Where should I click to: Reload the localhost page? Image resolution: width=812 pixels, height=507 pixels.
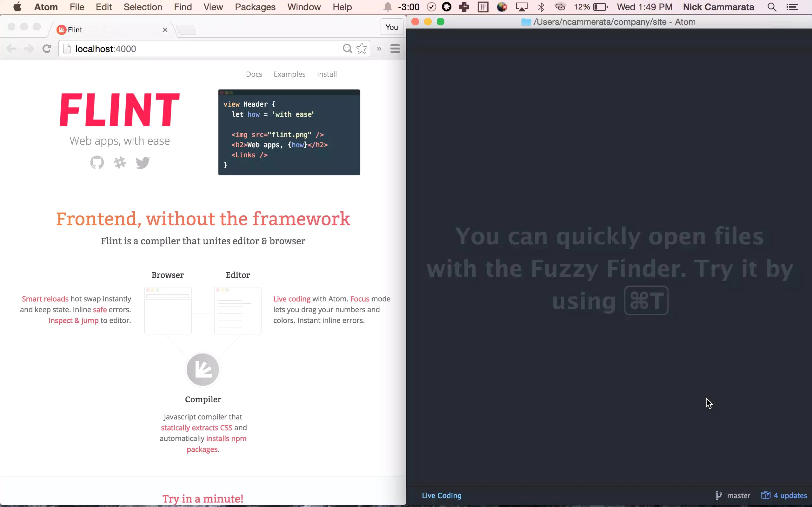[47, 49]
